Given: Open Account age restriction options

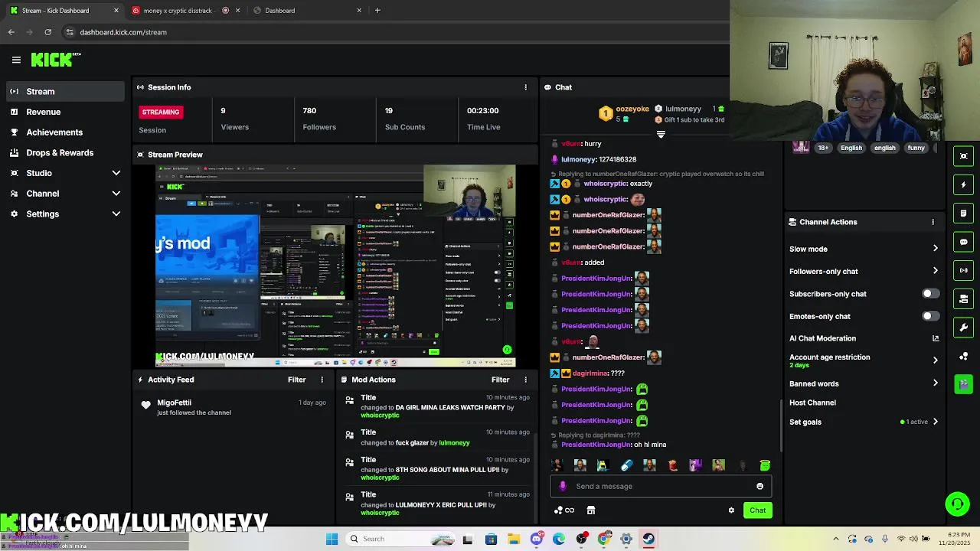Looking at the screenshot, I should (935, 360).
